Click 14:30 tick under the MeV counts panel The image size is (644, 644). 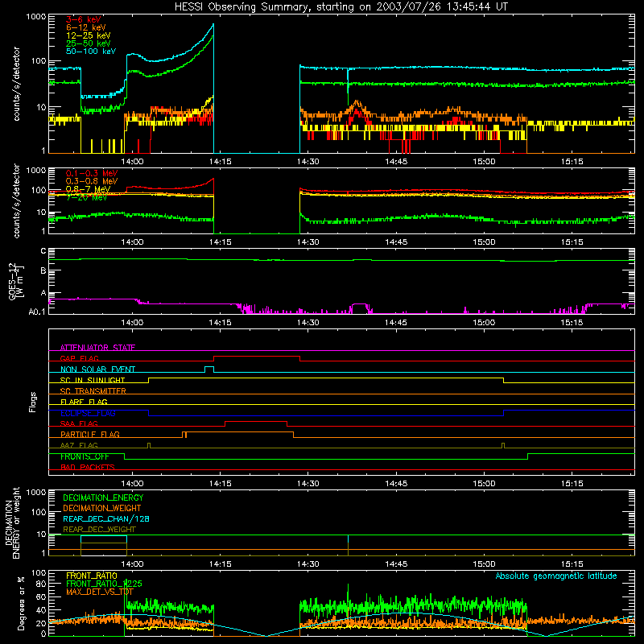click(308, 242)
